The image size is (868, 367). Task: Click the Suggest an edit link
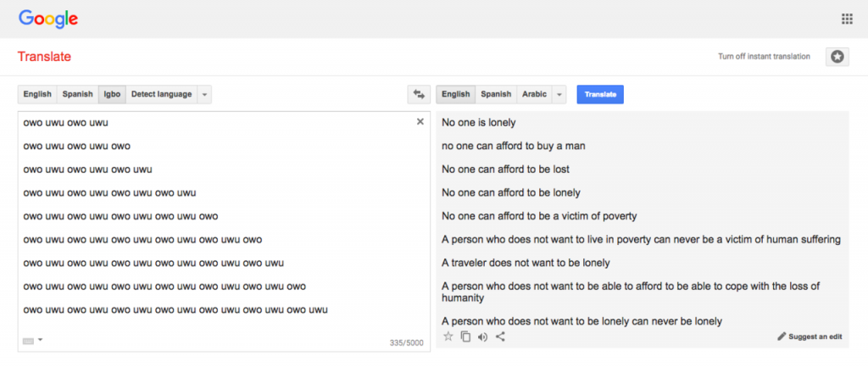click(810, 336)
